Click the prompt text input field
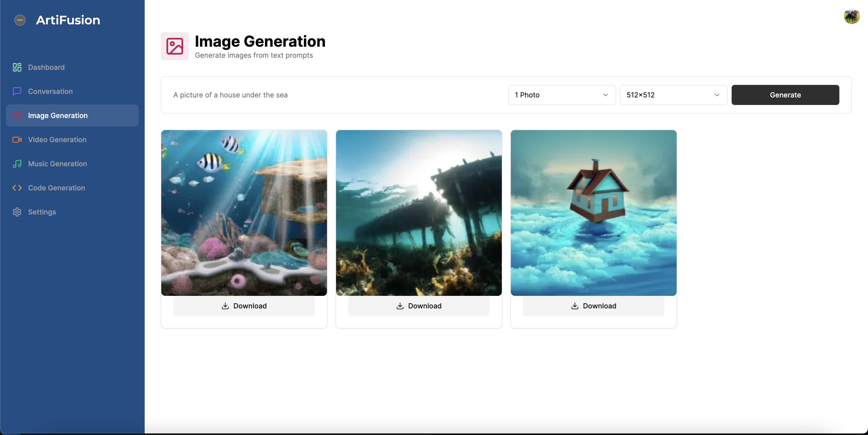Viewport: 868px width, 435px height. [x=334, y=95]
